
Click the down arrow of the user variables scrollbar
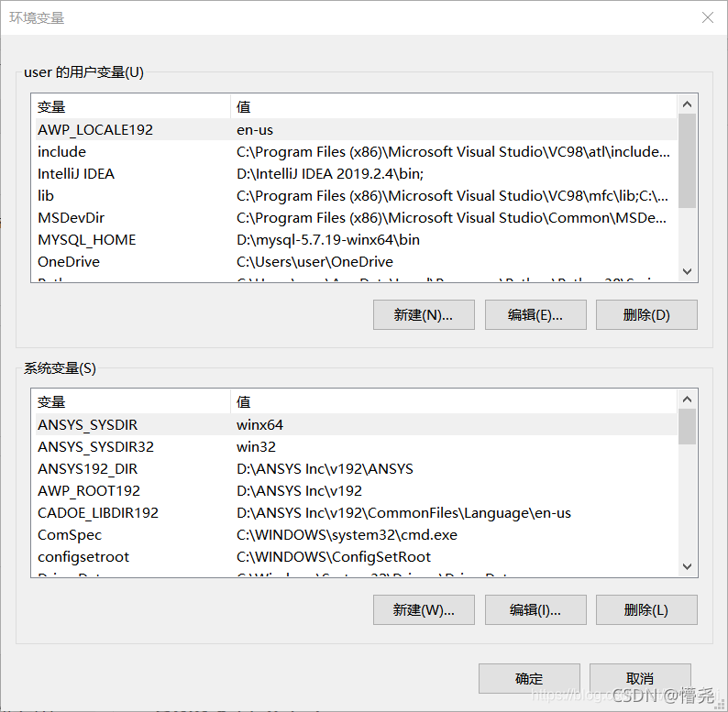pyautogui.click(x=687, y=271)
